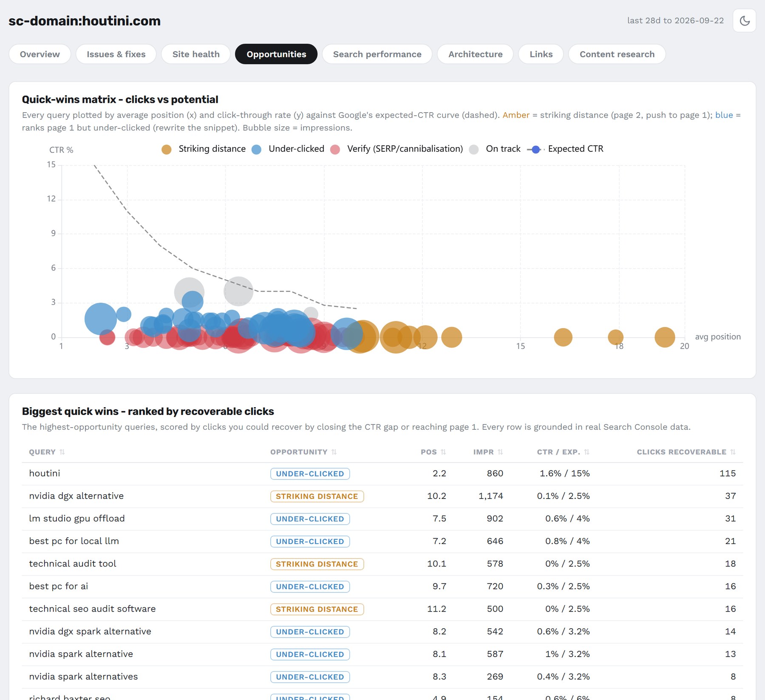Click the UNDER-CLICKED badge for houtini
765x700 pixels.
[310, 473]
